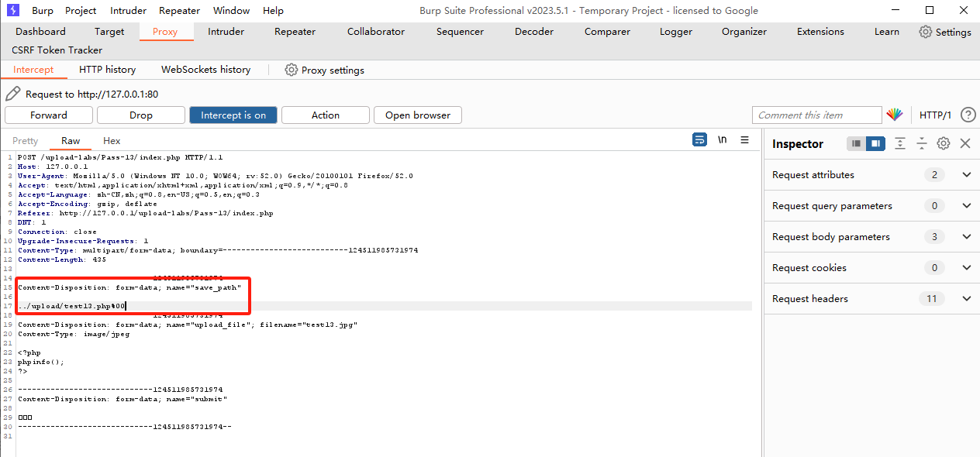Click the Burp Suite lightning logo icon

tap(13, 10)
